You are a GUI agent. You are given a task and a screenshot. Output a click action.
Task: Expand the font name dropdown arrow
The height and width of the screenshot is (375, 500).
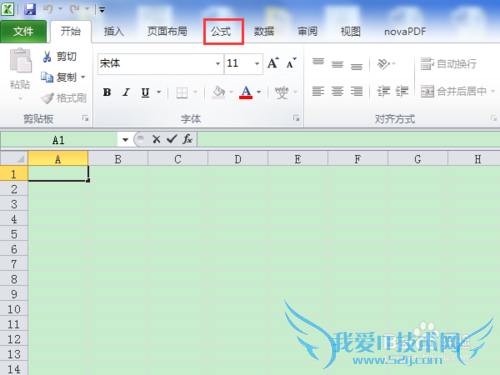(x=218, y=63)
